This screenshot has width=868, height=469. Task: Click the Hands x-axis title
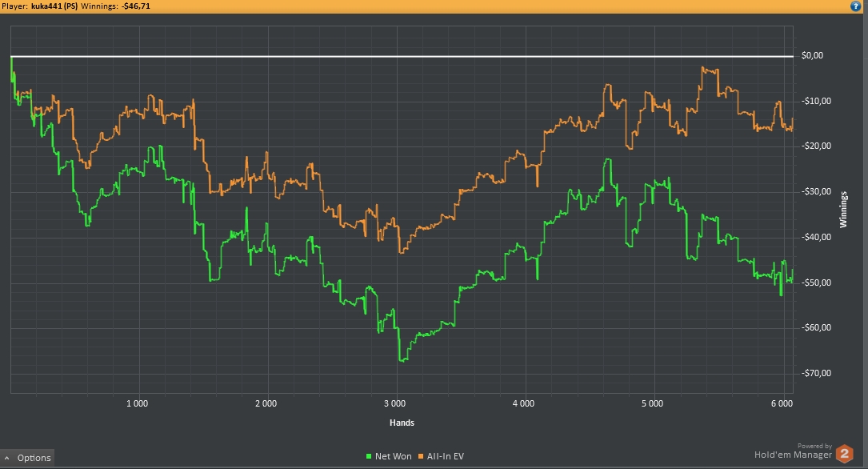pos(402,423)
